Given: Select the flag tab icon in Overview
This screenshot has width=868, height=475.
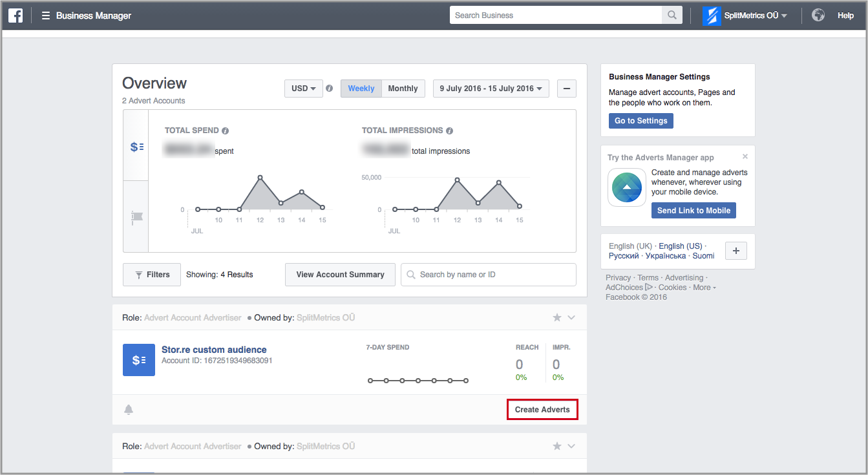Looking at the screenshot, I should click(x=136, y=216).
